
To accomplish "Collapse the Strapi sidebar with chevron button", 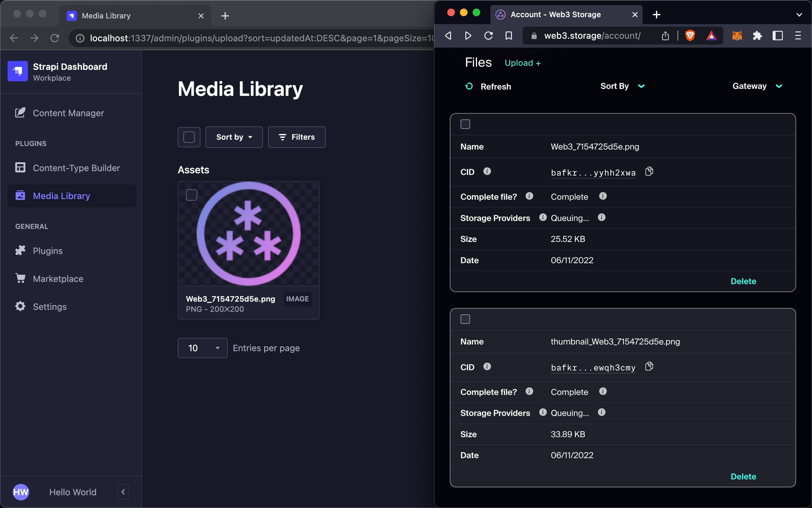I will [123, 492].
